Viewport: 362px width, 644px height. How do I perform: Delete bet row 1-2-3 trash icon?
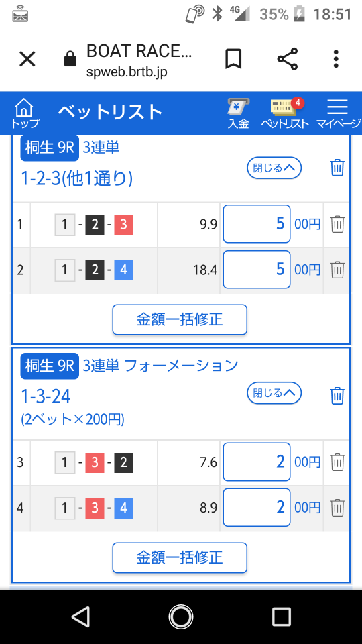tap(337, 224)
